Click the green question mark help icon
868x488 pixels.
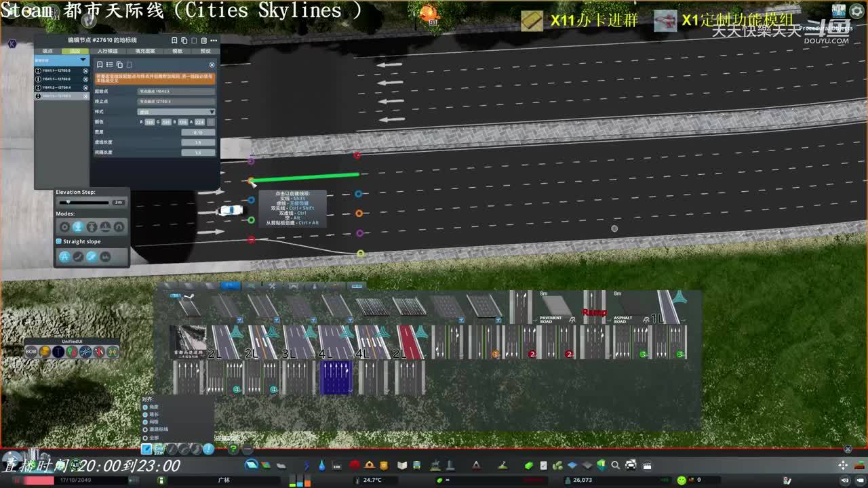coord(233,449)
